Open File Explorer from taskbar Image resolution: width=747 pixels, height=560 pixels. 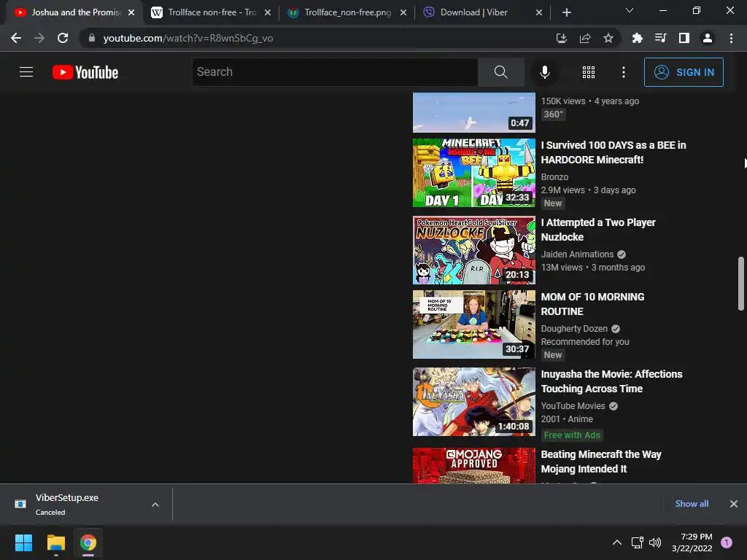(55, 542)
